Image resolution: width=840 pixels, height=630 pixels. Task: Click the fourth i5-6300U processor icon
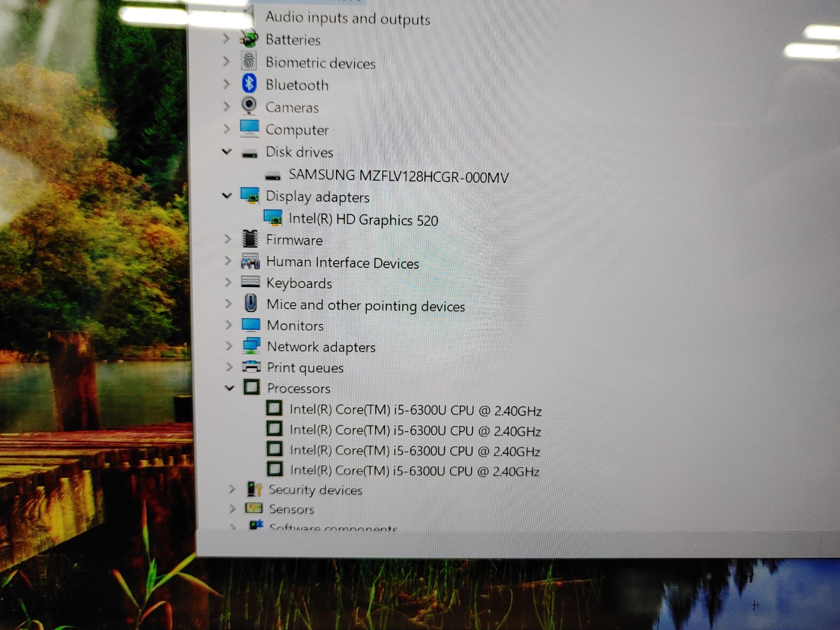point(275,468)
